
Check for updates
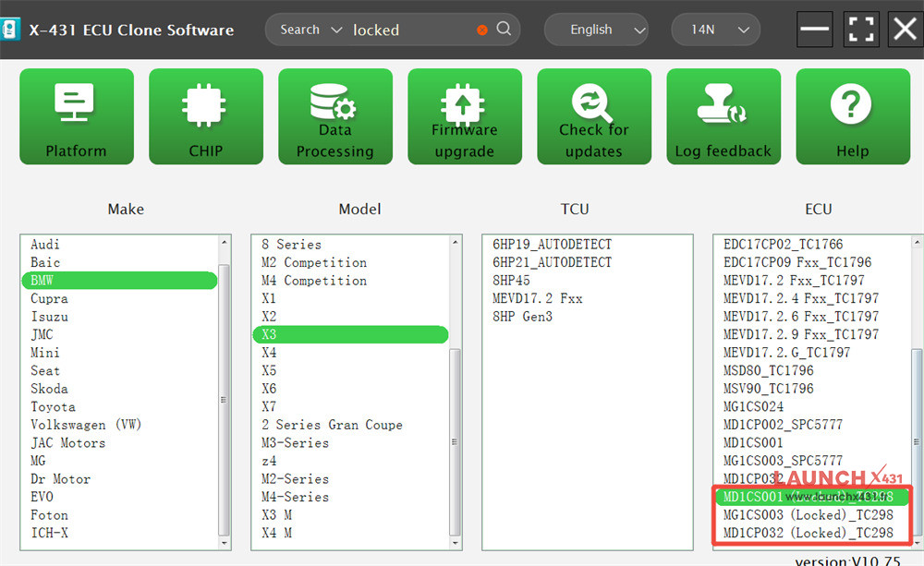(x=594, y=116)
